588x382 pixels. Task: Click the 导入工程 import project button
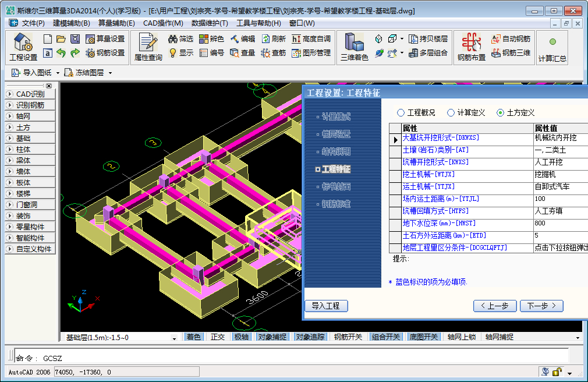(326, 306)
